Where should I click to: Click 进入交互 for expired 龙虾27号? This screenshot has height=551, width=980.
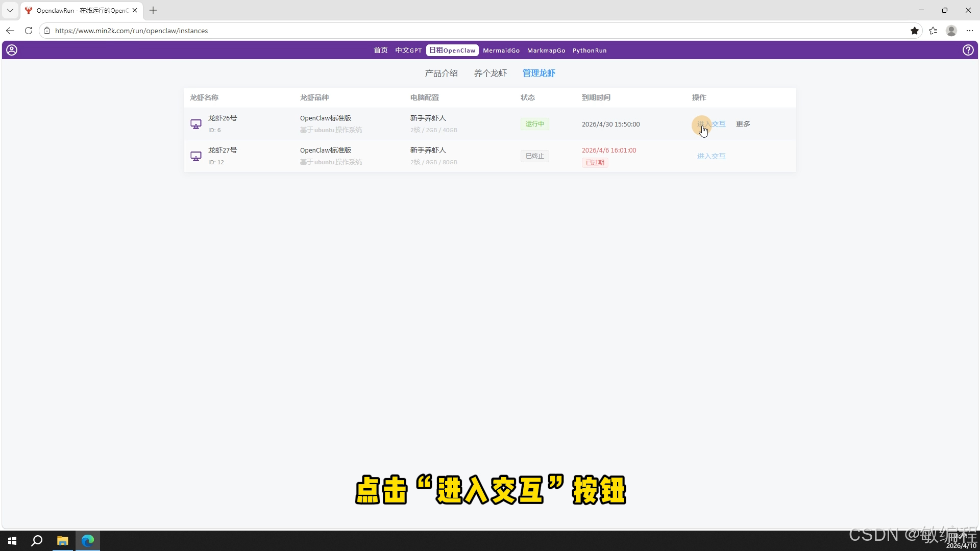[x=711, y=156]
